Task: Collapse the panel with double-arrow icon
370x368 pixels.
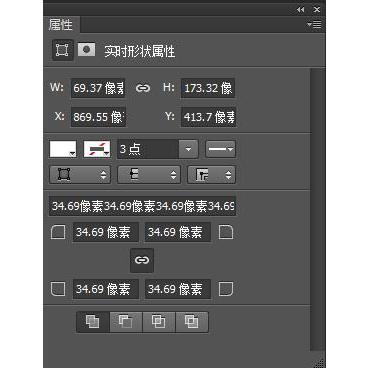Action: tap(300, 10)
